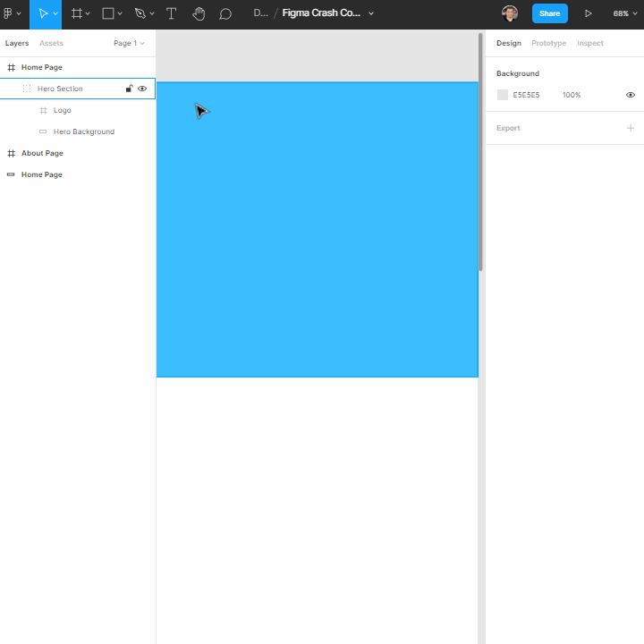
Task: Click the frame icon of About Page
Action: pos(11,153)
